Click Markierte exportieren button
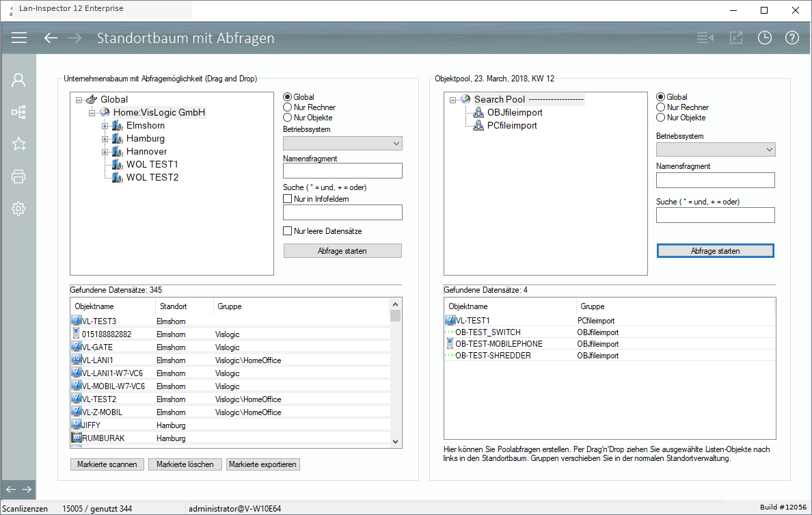812x515 pixels. tap(262, 464)
